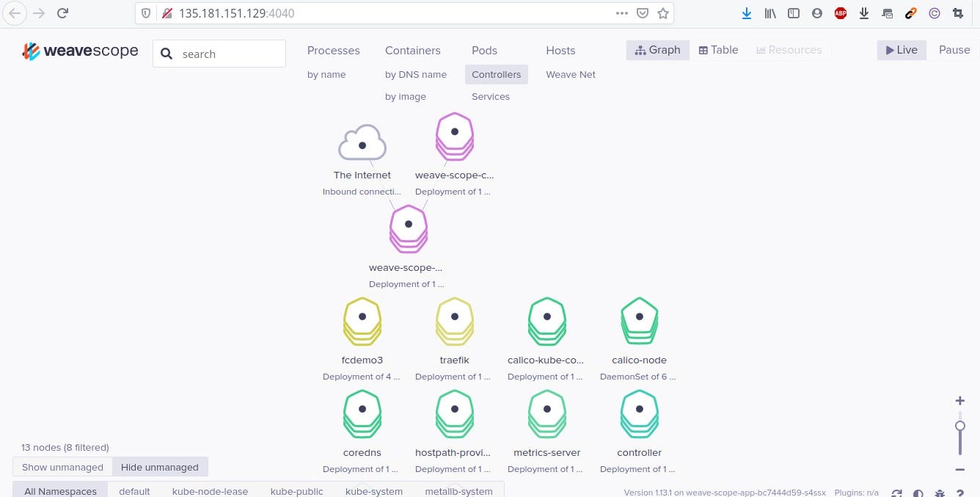Select Processes by name view
Viewport: 980px width, 497px height.
pyautogui.click(x=326, y=74)
